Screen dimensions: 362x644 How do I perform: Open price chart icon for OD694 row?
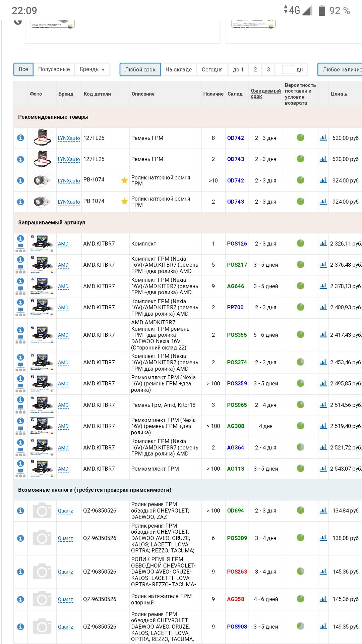323,511
